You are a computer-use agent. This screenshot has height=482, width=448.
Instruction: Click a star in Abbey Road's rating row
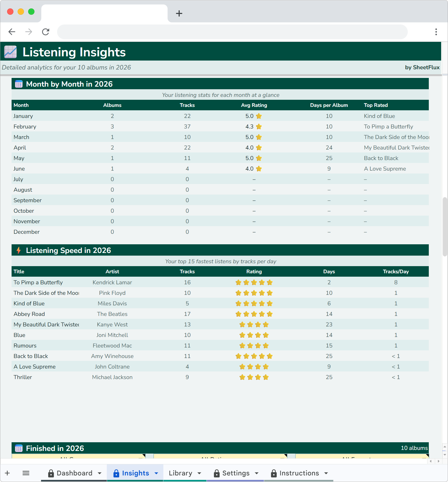tap(254, 314)
